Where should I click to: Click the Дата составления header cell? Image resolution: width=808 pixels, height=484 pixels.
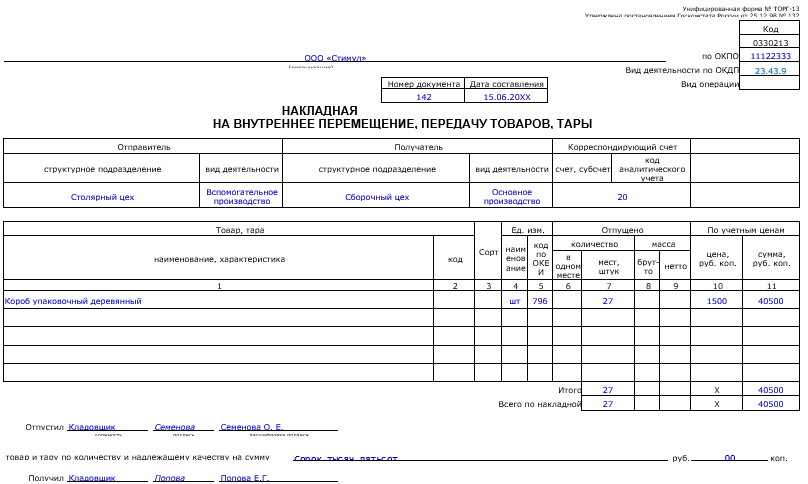tap(506, 84)
